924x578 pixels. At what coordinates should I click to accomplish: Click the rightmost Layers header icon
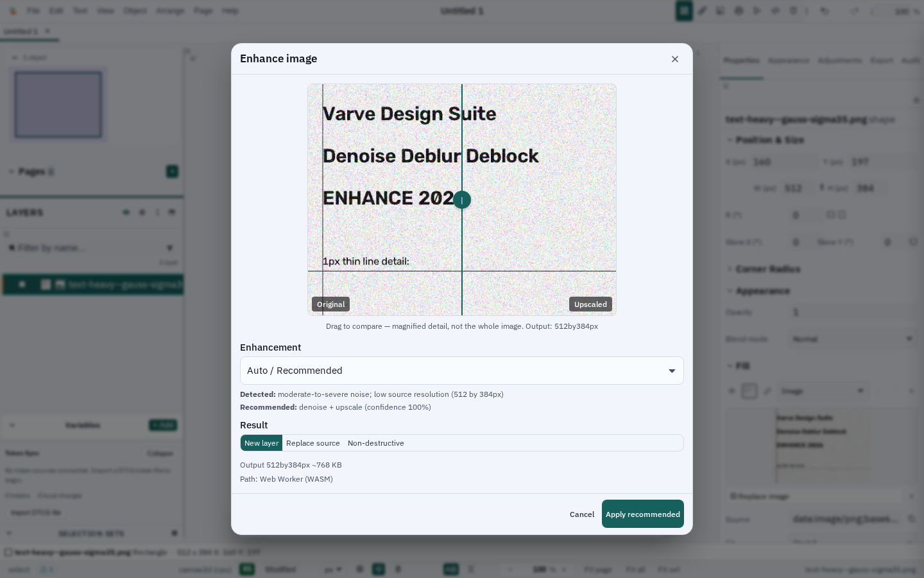(x=172, y=213)
